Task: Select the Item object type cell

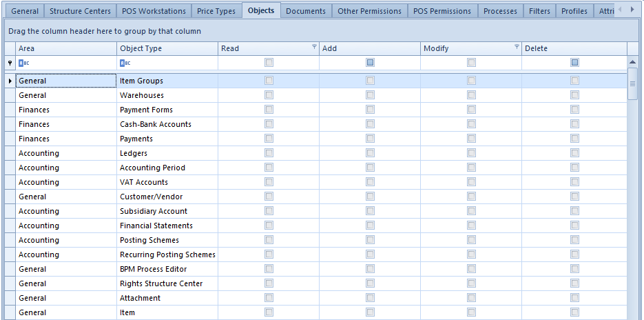Action: coord(167,312)
